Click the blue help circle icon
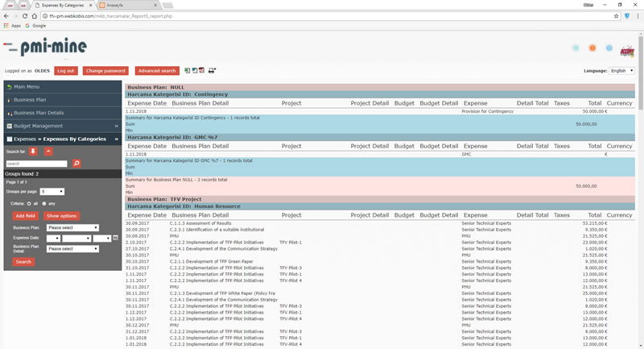Screen dimensions: 644x349 point(609,48)
